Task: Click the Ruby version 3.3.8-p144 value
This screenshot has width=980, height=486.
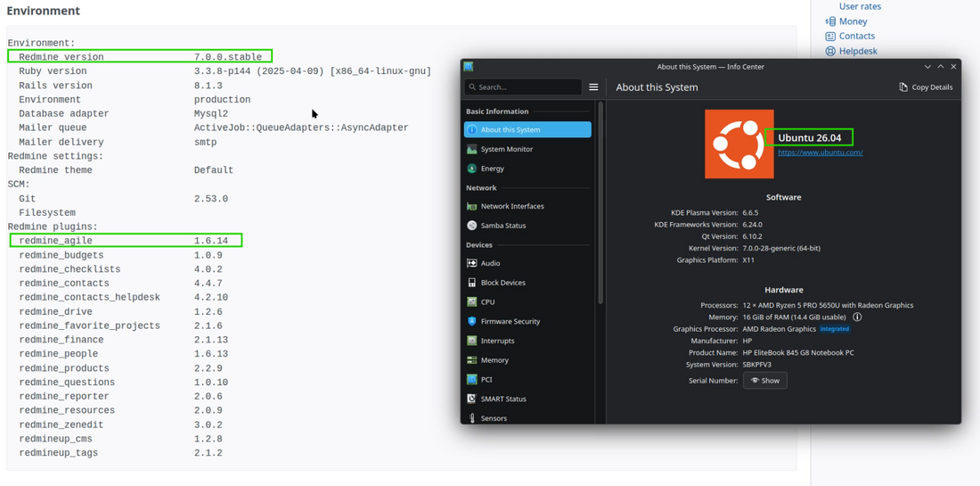Action: click(x=313, y=71)
